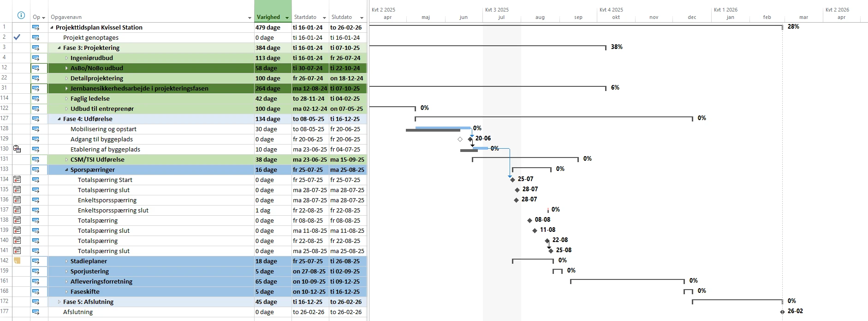Click the Mobilisering og opstart blue Gantt bar
This screenshot has width=868, height=321.
442,128
